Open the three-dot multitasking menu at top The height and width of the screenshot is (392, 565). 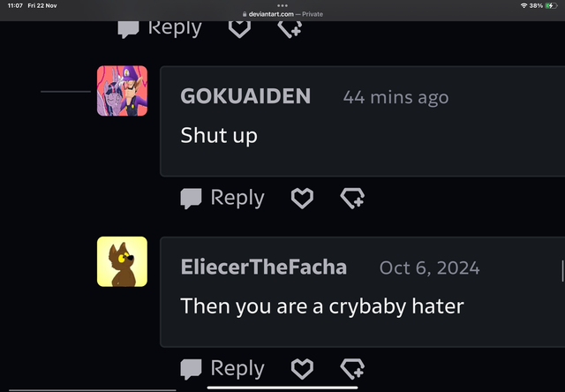[x=282, y=5]
